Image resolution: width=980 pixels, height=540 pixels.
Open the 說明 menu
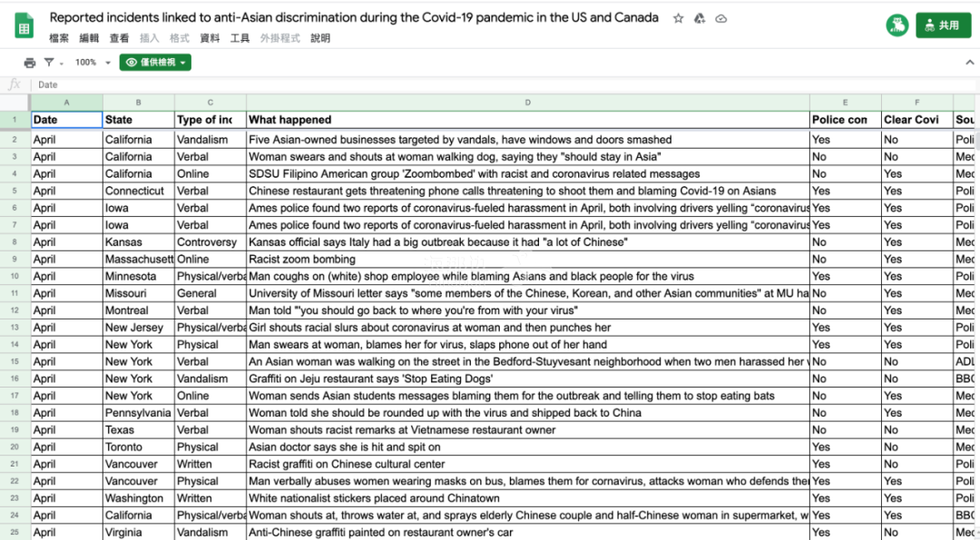click(x=320, y=38)
